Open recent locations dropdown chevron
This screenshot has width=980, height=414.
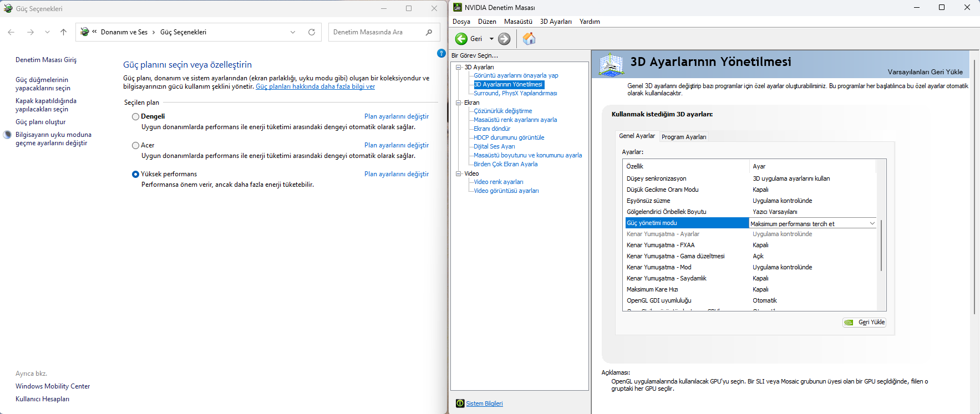click(x=47, y=32)
